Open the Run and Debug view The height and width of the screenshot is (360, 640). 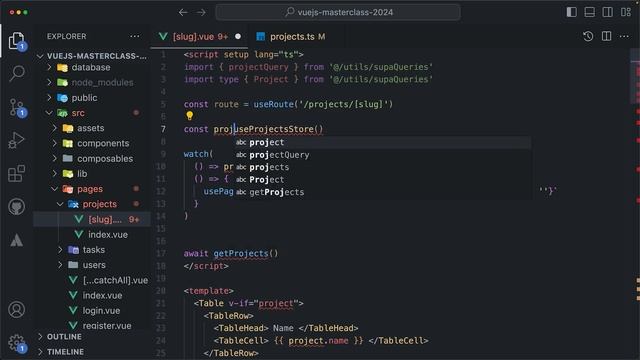point(17,140)
